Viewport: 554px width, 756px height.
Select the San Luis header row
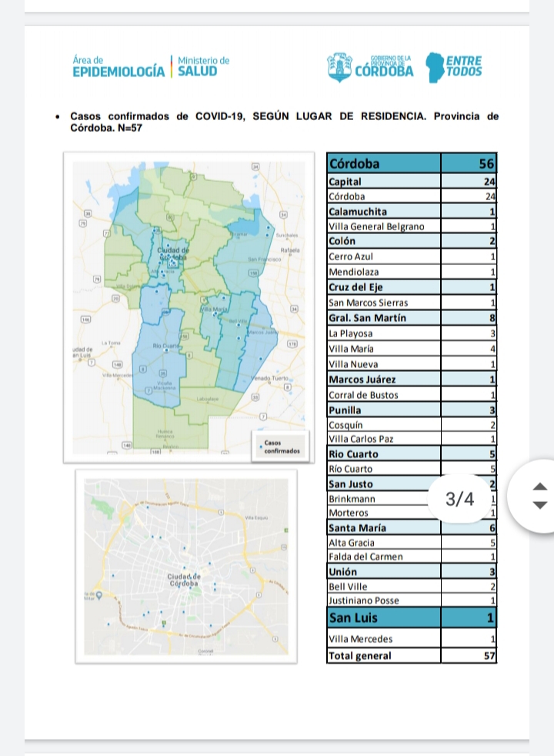coord(412,617)
